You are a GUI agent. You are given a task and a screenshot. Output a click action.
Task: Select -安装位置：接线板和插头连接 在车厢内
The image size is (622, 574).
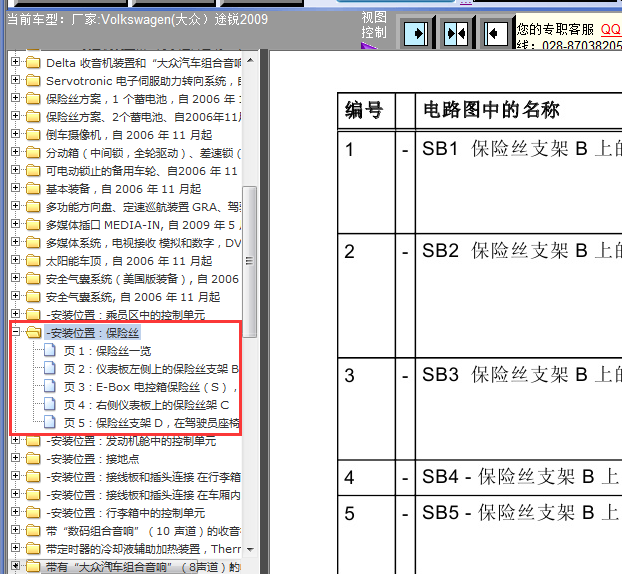[143, 495]
